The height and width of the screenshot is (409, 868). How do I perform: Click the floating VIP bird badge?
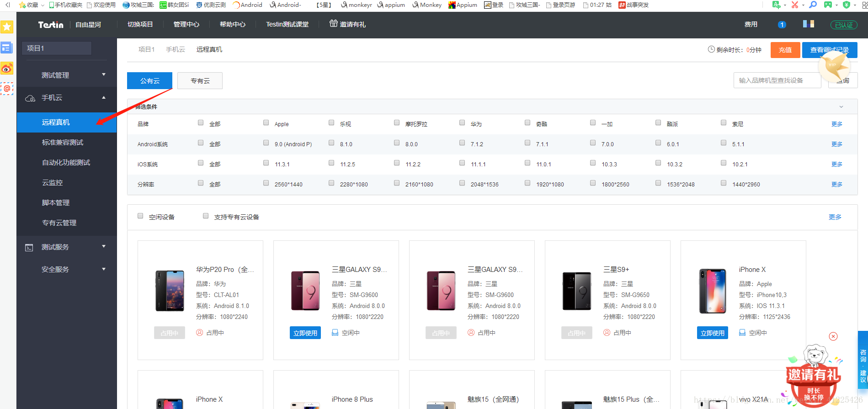click(x=834, y=67)
